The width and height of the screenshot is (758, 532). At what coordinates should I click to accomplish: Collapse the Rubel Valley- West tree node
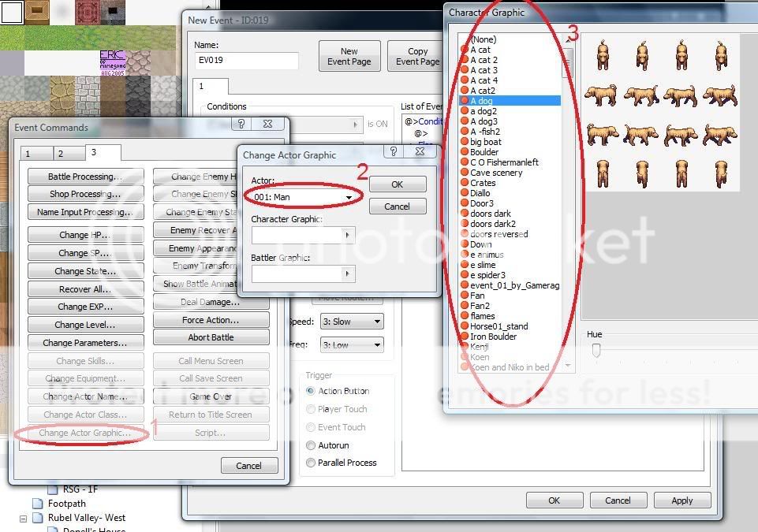pyautogui.click(x=24, y=518)
